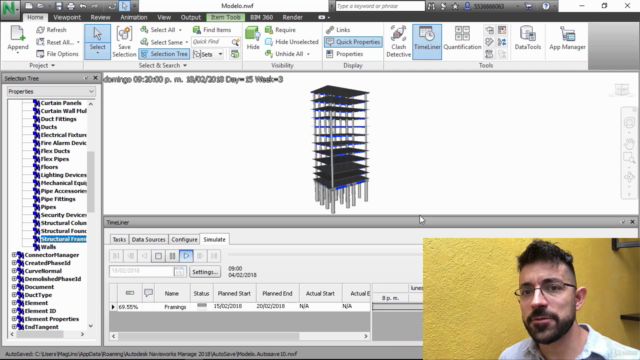Switch to Viewpoint ribbon tab

[67, 17]
